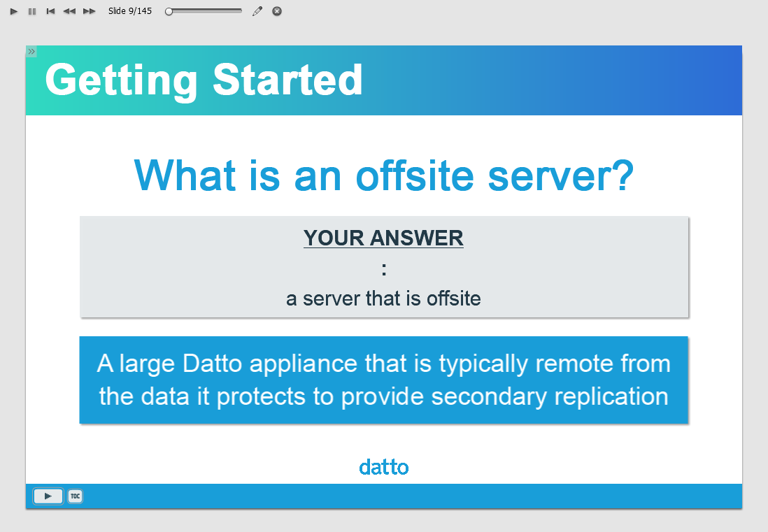
Task: Pause the slideshow playback
Action: click(32, 11)
